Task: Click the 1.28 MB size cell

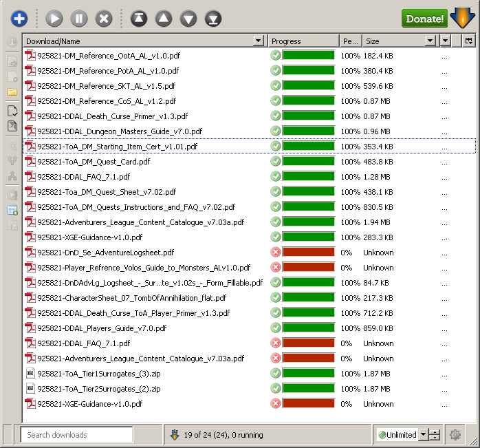Action: [377, 177]
